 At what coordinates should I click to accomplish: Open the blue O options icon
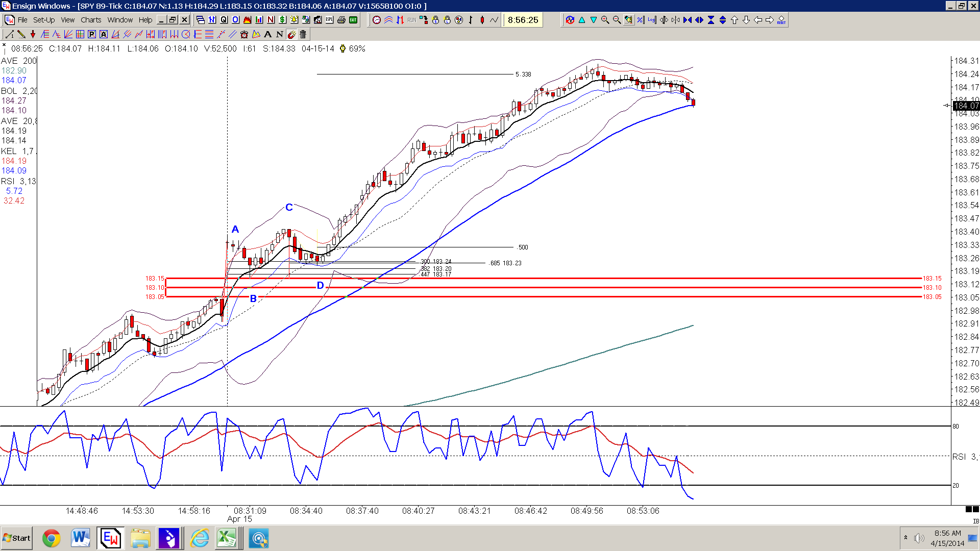pos(235,20)
